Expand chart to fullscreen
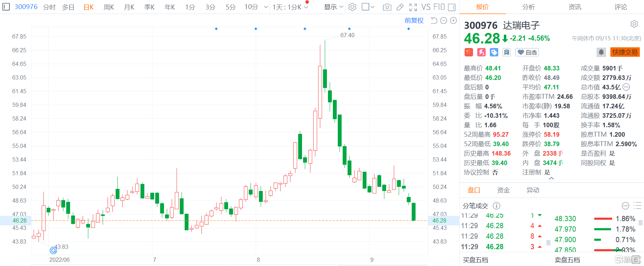Image resolution: width=644 pixels, height=266 pixels. tap(413, 7)
